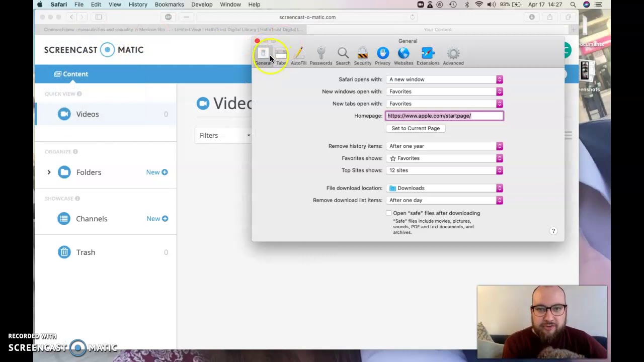This screenshot has height=362, width=644.
Task: Click the screencast-o-matic.com address bar
Action: coord(307,17)
